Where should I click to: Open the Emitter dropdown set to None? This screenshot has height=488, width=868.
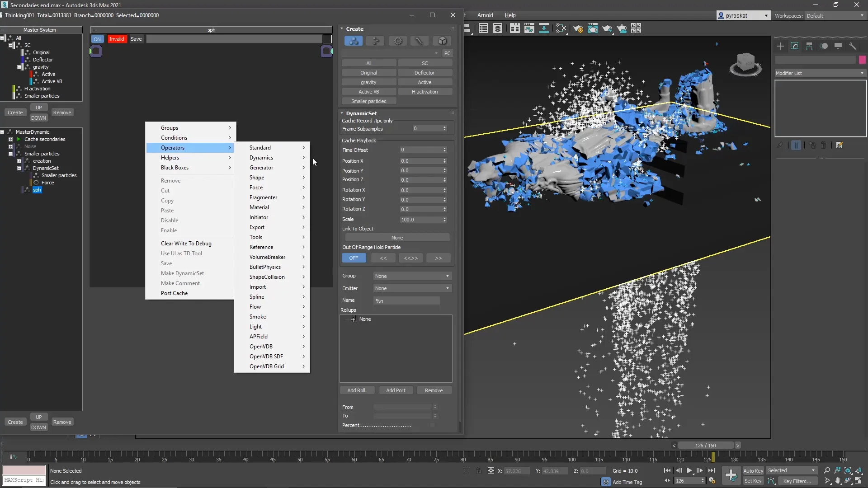412,288
